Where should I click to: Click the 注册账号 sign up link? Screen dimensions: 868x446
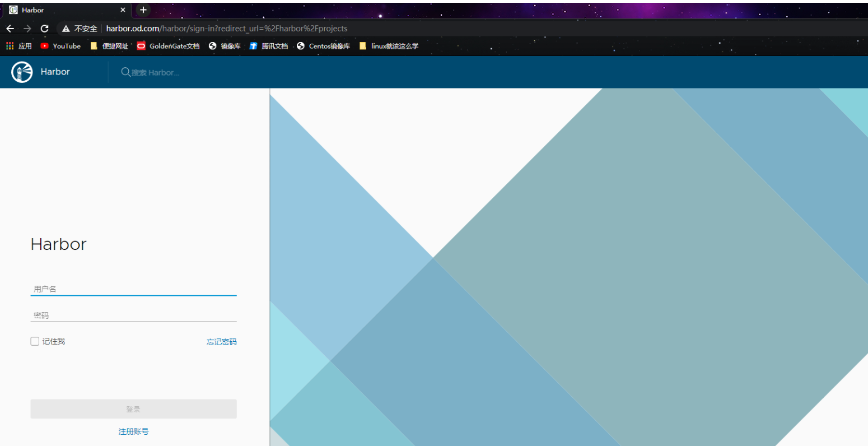pyautogui.click(x=133, y=431)
